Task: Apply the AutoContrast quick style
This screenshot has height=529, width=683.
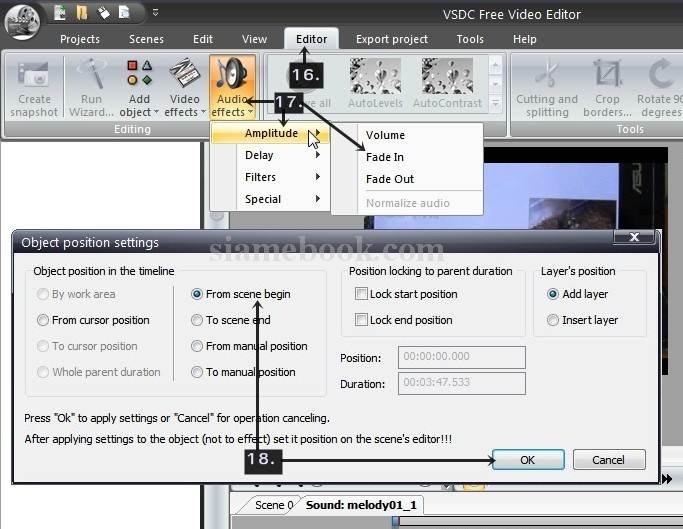Action: [x=447, y=84]
